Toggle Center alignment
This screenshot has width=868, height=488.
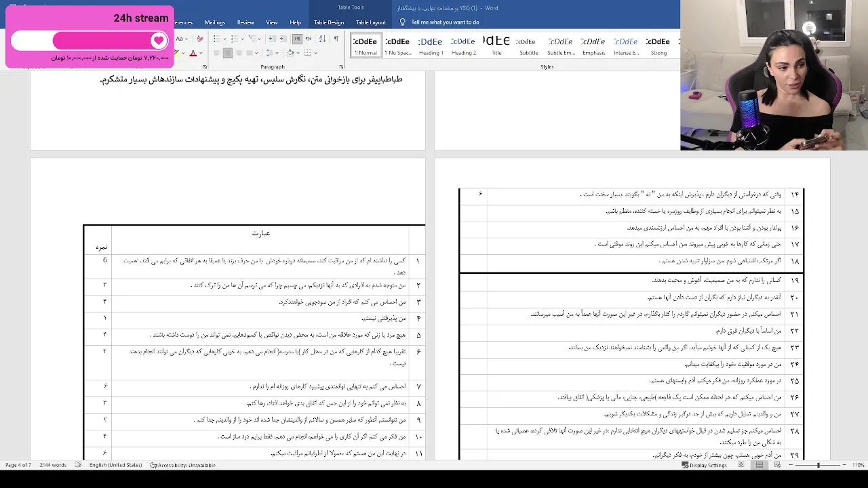(228, 53)
